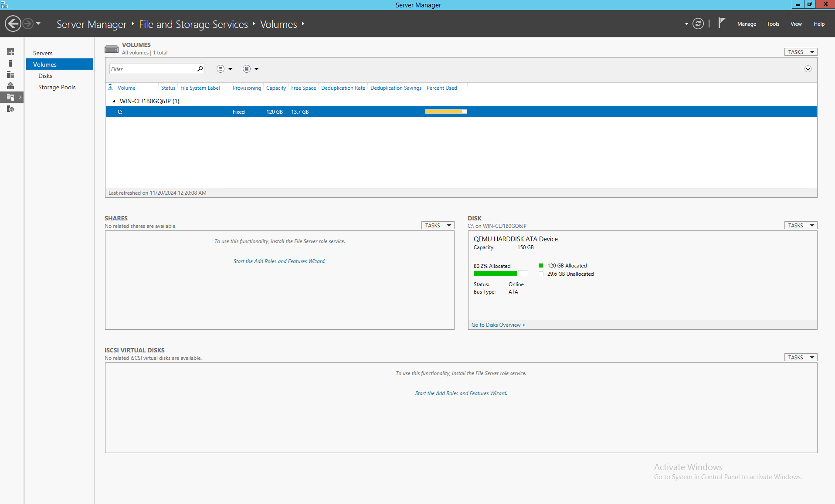This screenshot has width=835, height=504.
Task: Open the Tools menu
Action: click(x=773, y=24)
